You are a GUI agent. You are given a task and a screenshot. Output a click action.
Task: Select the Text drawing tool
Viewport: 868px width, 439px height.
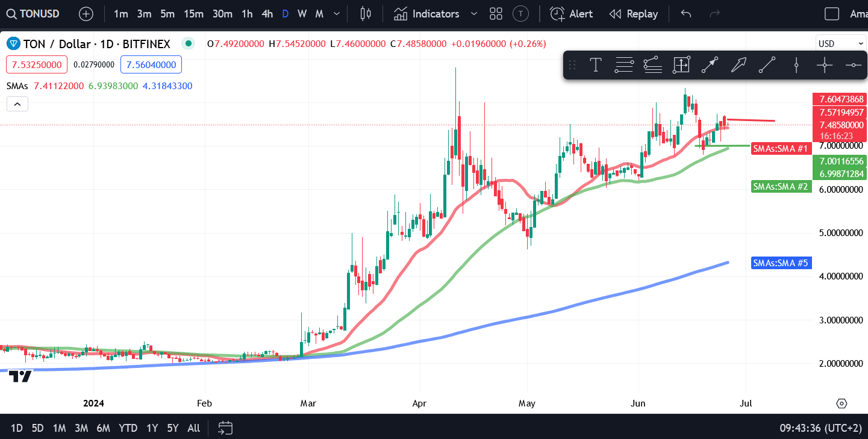596,65
